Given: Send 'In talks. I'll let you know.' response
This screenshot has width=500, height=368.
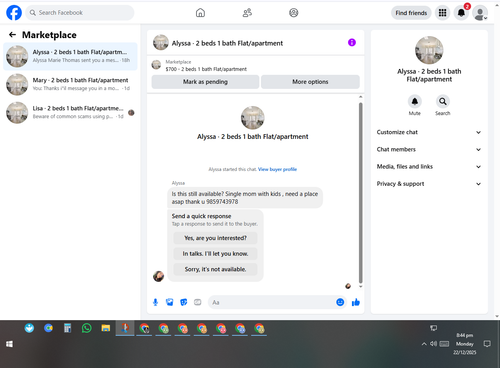Looking at the screenshot, I should (215, 254).
